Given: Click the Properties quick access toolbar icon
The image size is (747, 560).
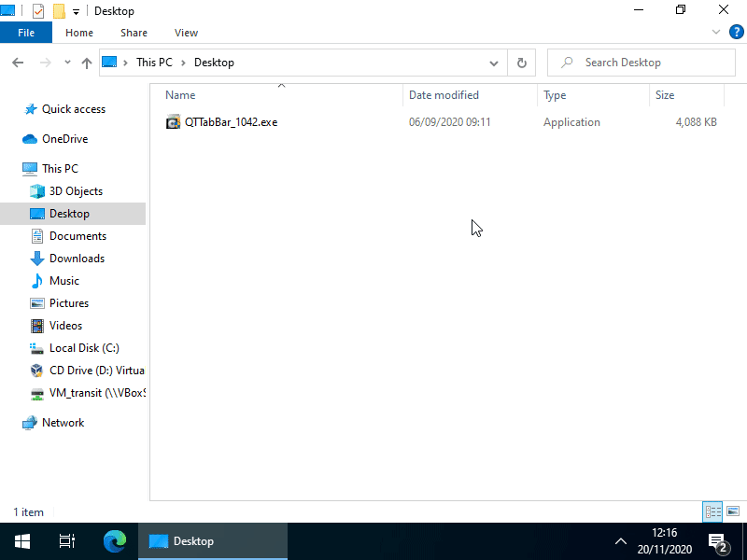Looking at the screenshot, I should [38, 10].
